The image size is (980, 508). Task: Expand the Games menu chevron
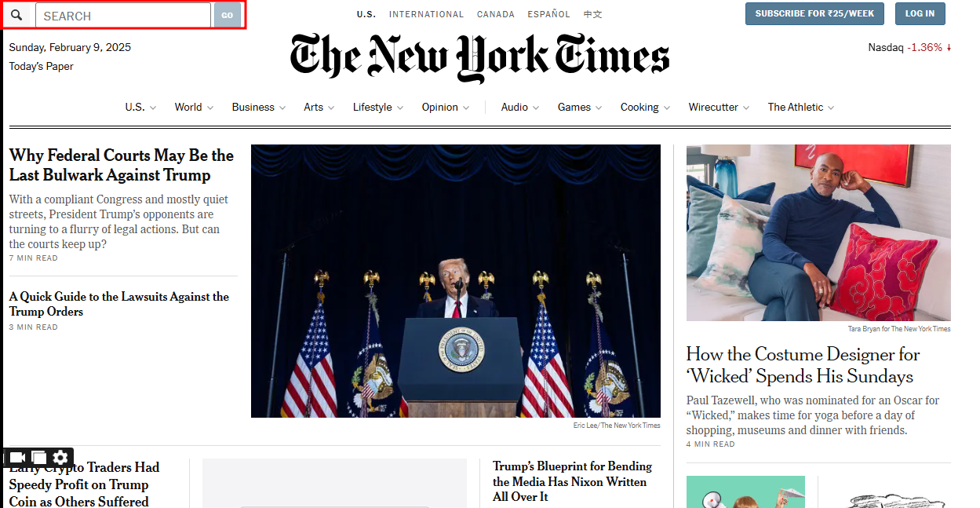pos(599,108)
